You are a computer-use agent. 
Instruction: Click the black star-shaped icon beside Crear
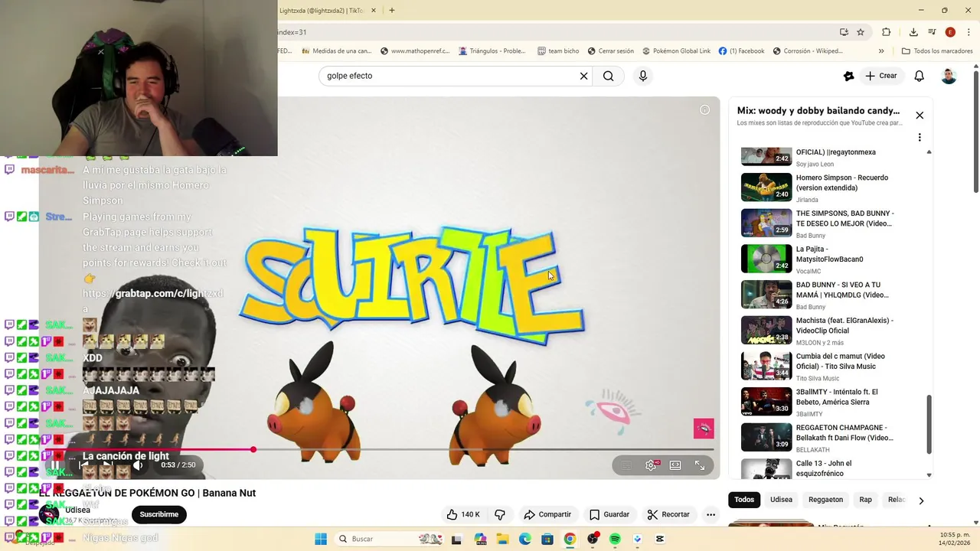click(848, 76)
